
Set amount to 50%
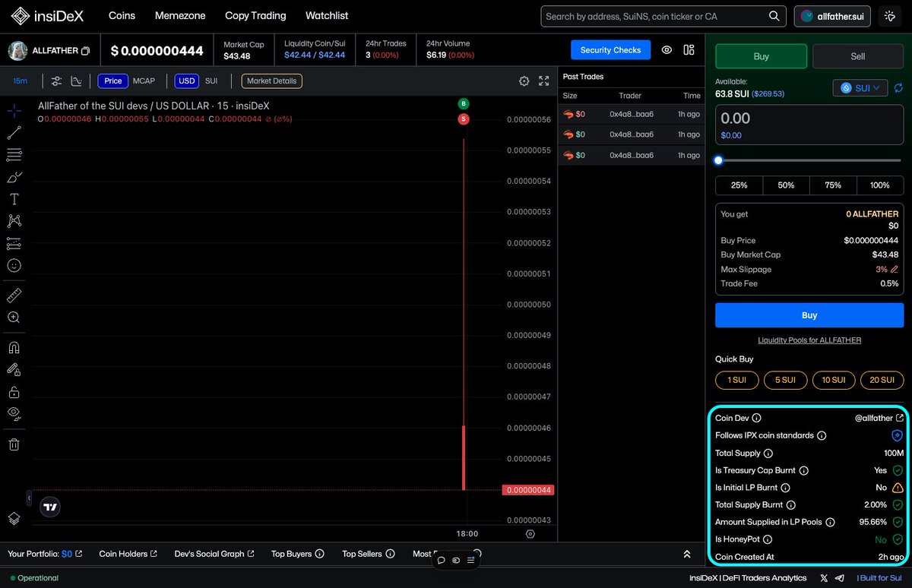[x=786, y=185]
